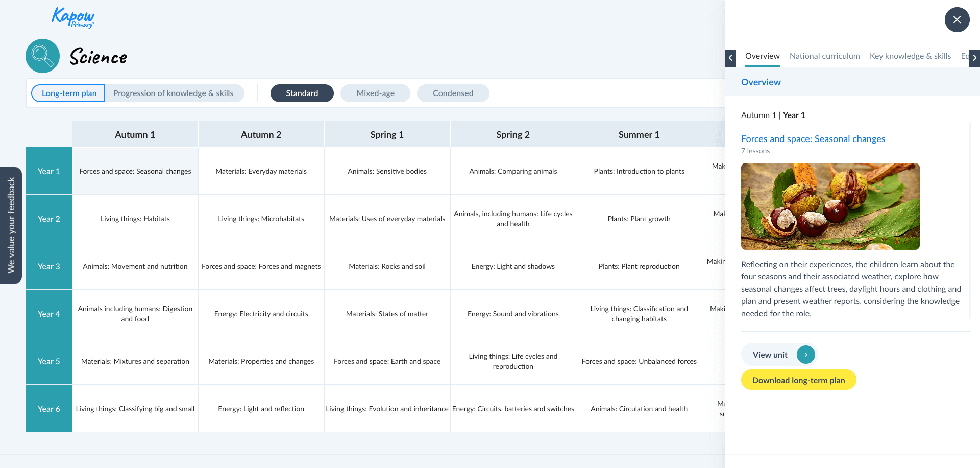Screen dimensions: 980x468
Task: Select Year 5 Forces and space: Earth and space
Action: point(387,361)
